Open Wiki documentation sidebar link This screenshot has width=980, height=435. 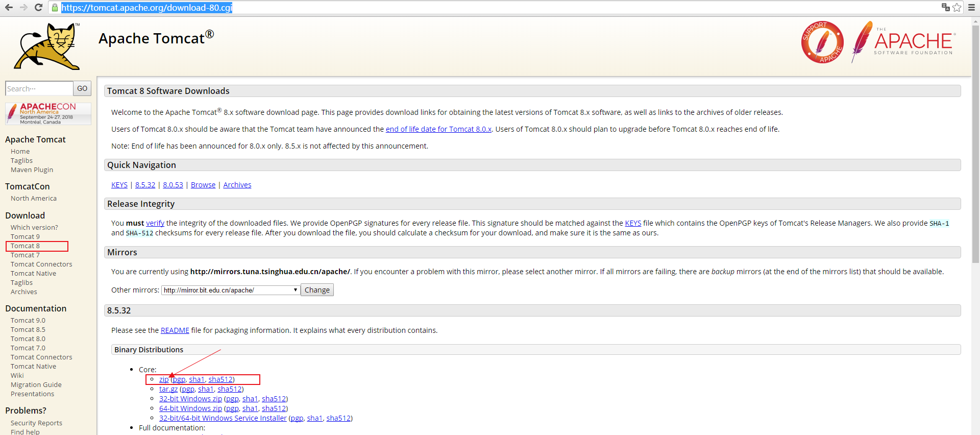pyautogui.click(x=17, y=375)
